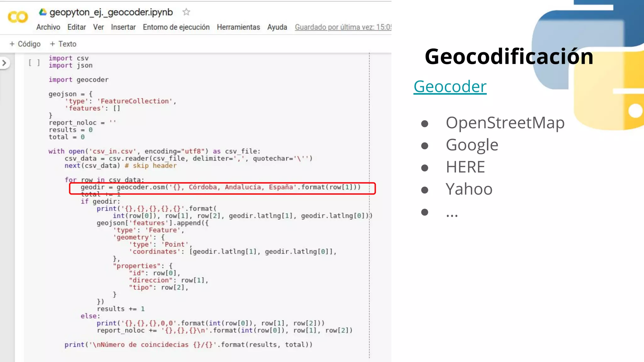644x362 pixels.
Task: Click the Colab CO logo
Action: coord(18,17)
